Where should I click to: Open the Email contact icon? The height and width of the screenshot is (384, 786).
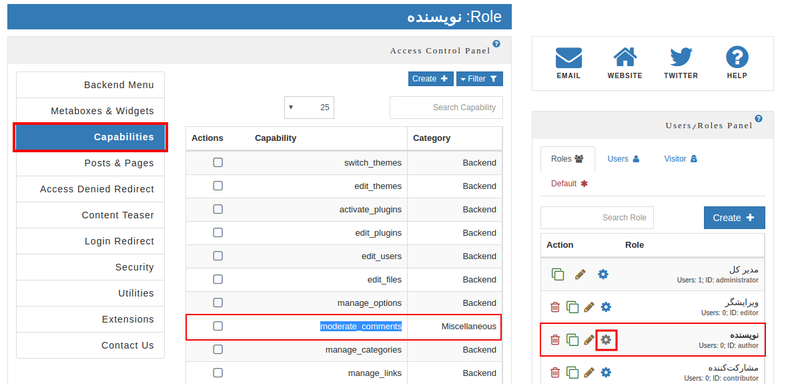click(x=568, y=58)
